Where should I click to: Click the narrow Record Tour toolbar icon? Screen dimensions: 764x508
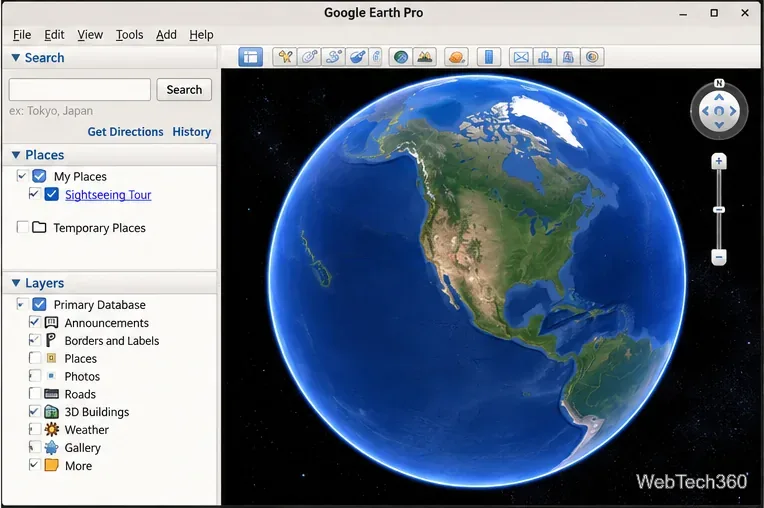376,57
